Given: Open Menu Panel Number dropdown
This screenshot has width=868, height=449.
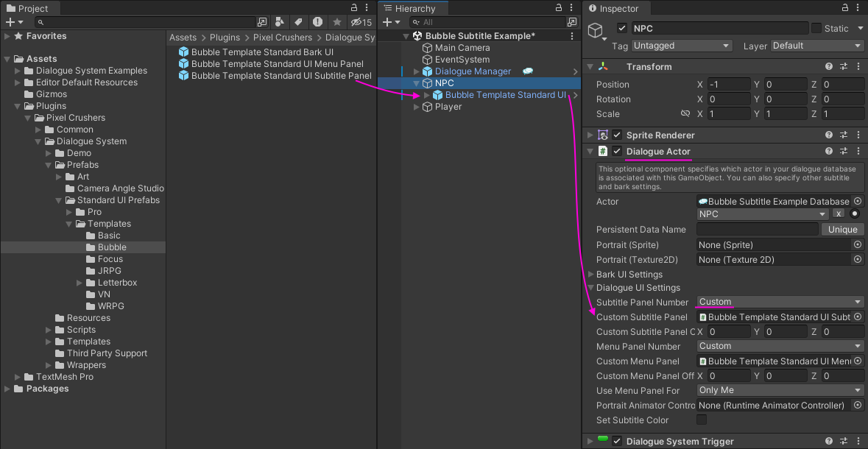Looking at the screenshot, I should [x=780, y=346].
